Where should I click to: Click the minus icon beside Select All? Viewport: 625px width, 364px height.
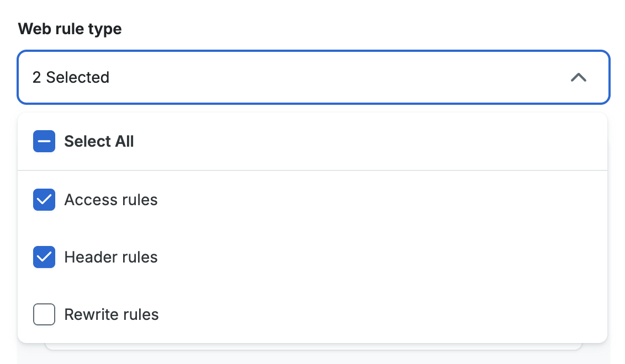click(44, 142)
